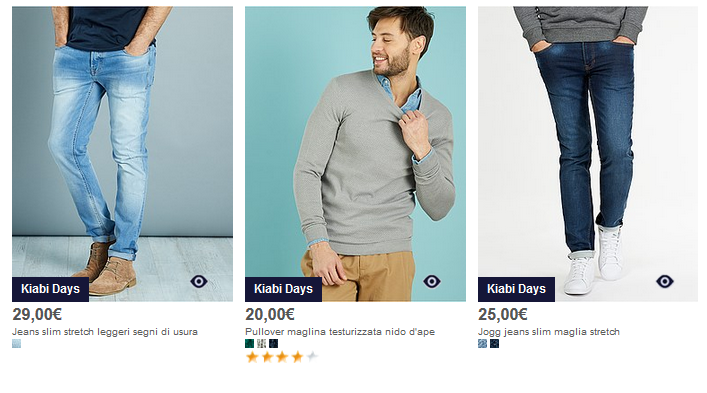Viewport: 707px width, 393px height.
Task: Click the light blue jeans product photo
Action: pyautogui.click(x=123, y=154)
